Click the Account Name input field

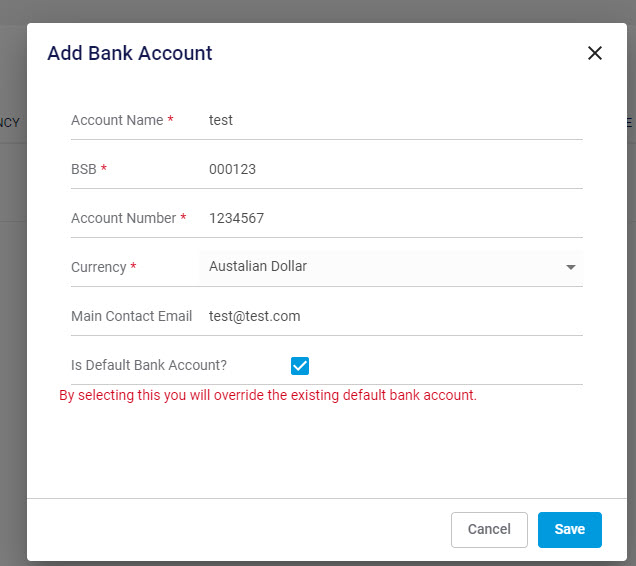click(x=390, y=120)
